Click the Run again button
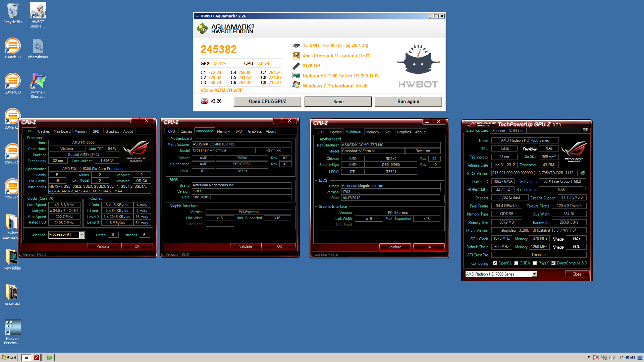The width and height of the screenshot is (644, 362). 408,101
